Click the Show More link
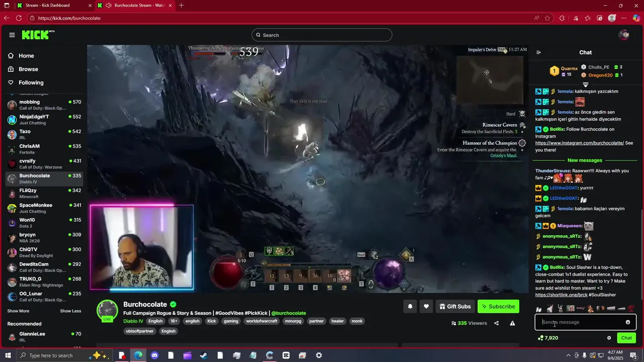The width and height of the screenshot is (644, 362). click(18, 311)
